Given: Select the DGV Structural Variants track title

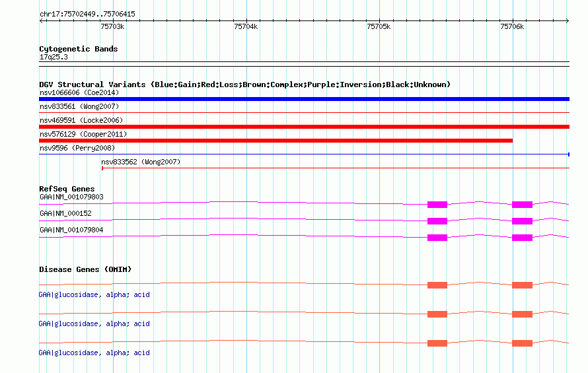Looking at the screenshot, I should pos(244,85).
